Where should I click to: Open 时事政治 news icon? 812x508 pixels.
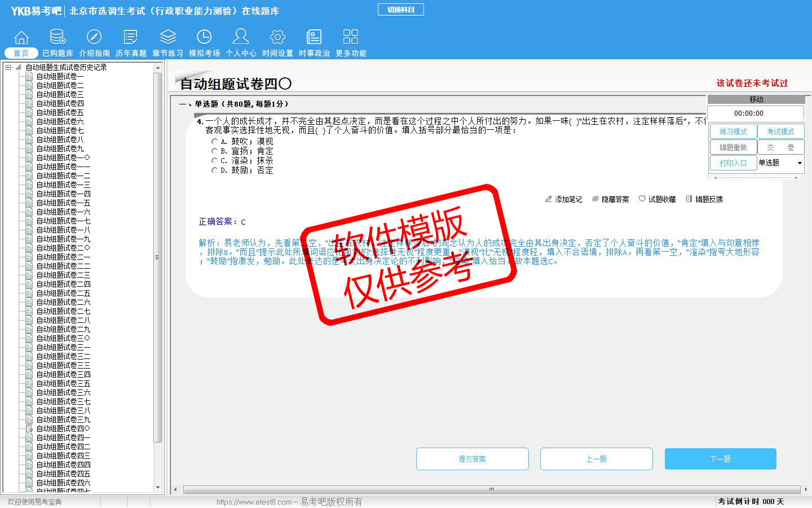tap(314, 37)
